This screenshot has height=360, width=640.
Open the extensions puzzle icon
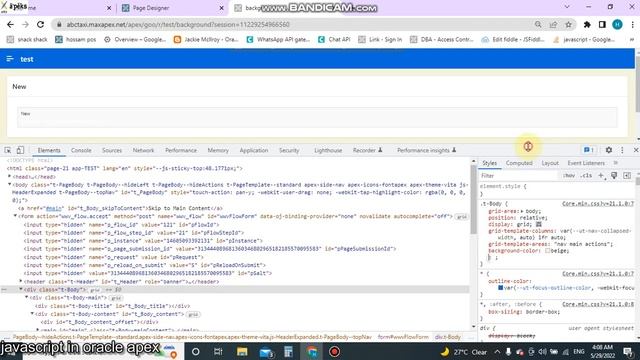pos(587,24)
